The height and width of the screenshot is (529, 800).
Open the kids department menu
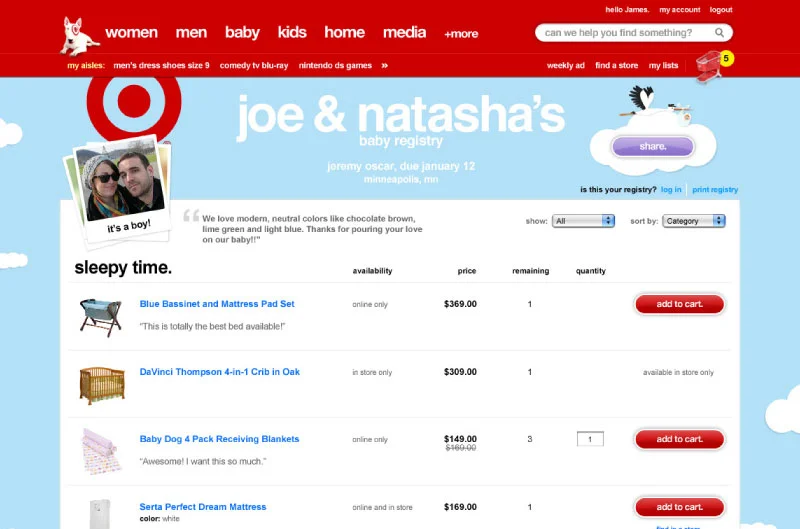point(292,32)
